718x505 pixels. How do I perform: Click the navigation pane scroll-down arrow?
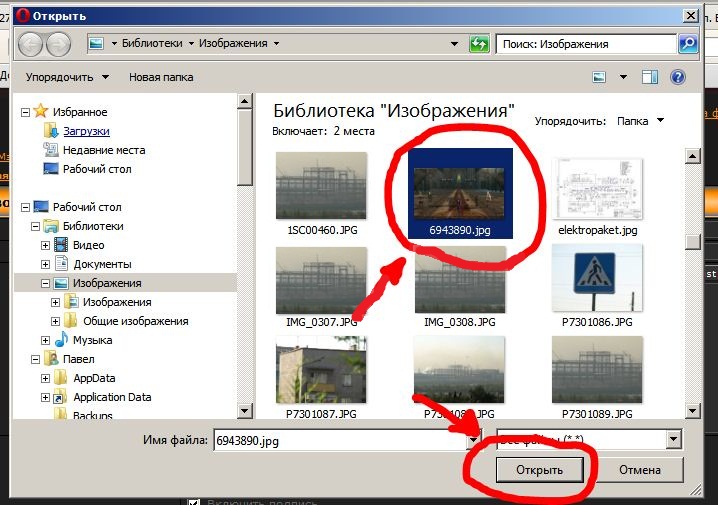point(245,411)
